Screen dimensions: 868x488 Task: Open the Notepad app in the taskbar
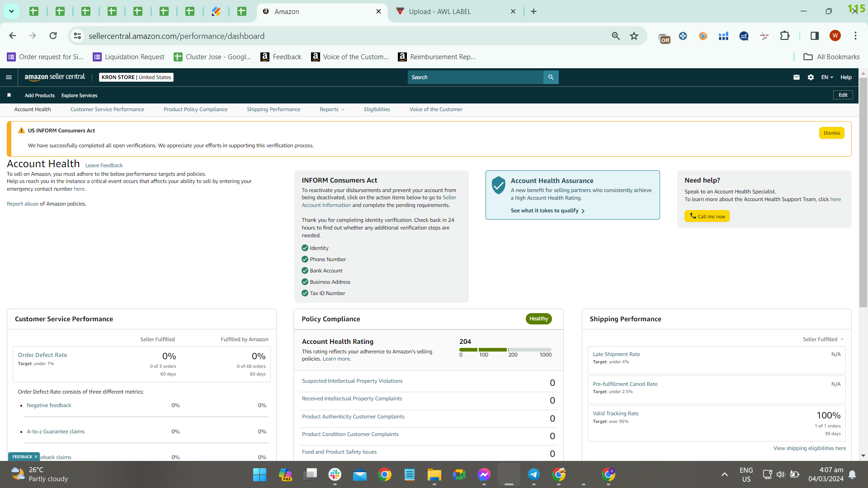410,474
